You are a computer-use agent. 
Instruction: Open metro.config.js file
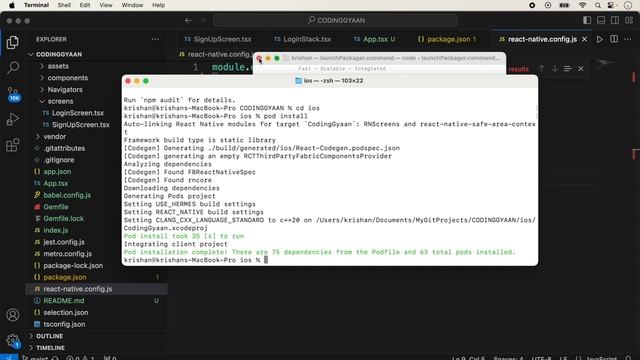[67, 254]
